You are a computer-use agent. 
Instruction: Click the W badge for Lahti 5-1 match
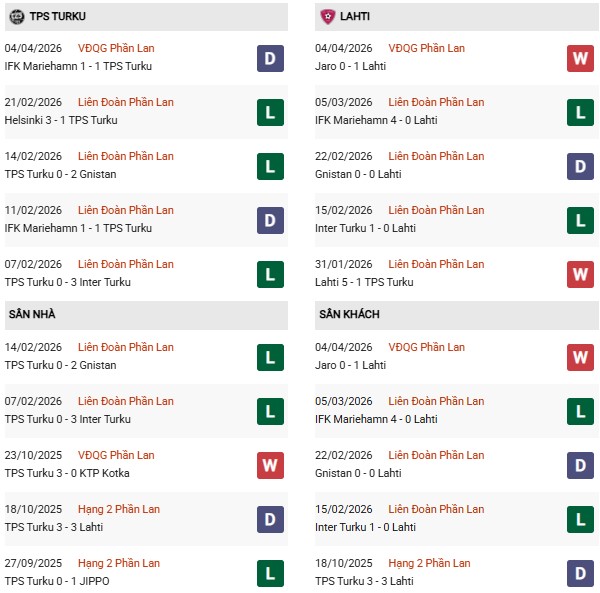click(581, 274)
